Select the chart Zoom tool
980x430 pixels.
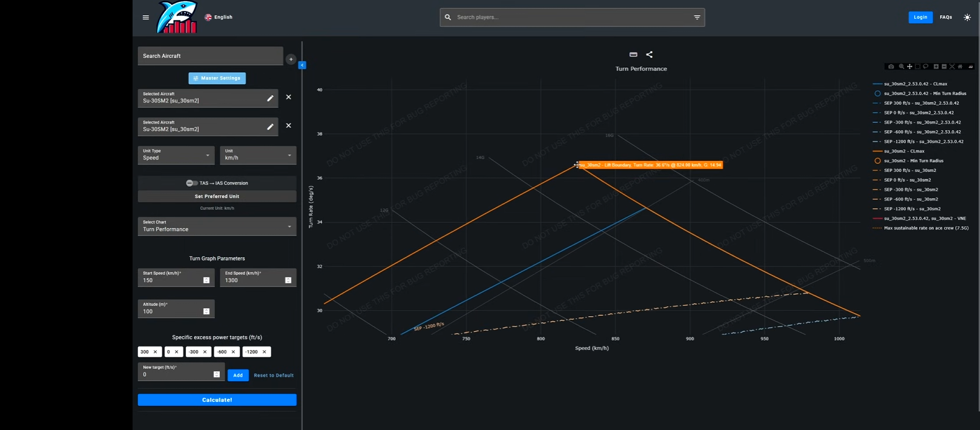tap(901, 67)
